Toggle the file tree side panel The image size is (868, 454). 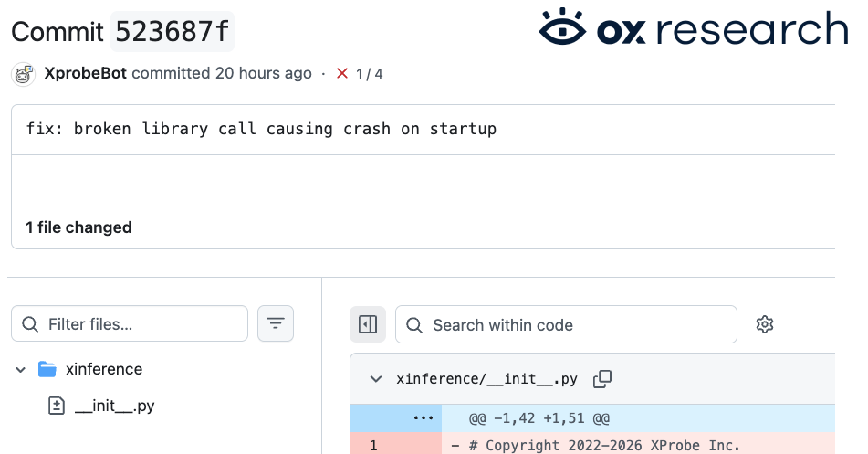[368, 324]
